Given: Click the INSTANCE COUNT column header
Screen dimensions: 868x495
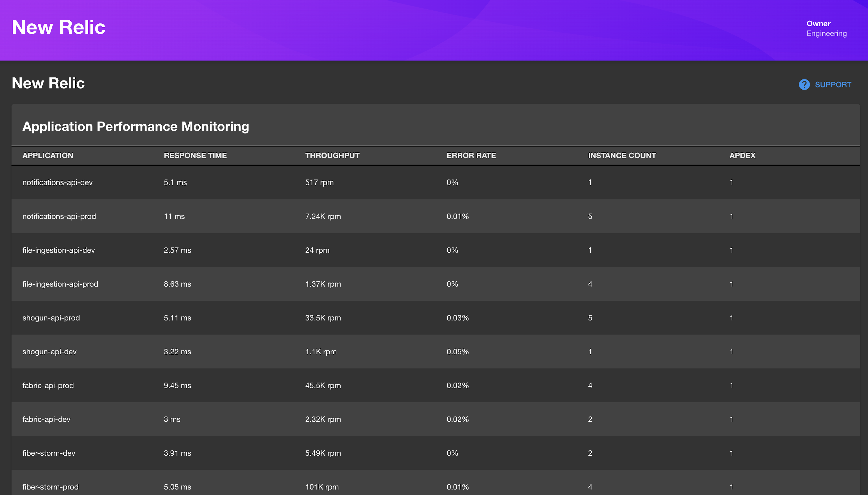Looking at the screenshot, I should pyautogui.click(x=622, y=155).
